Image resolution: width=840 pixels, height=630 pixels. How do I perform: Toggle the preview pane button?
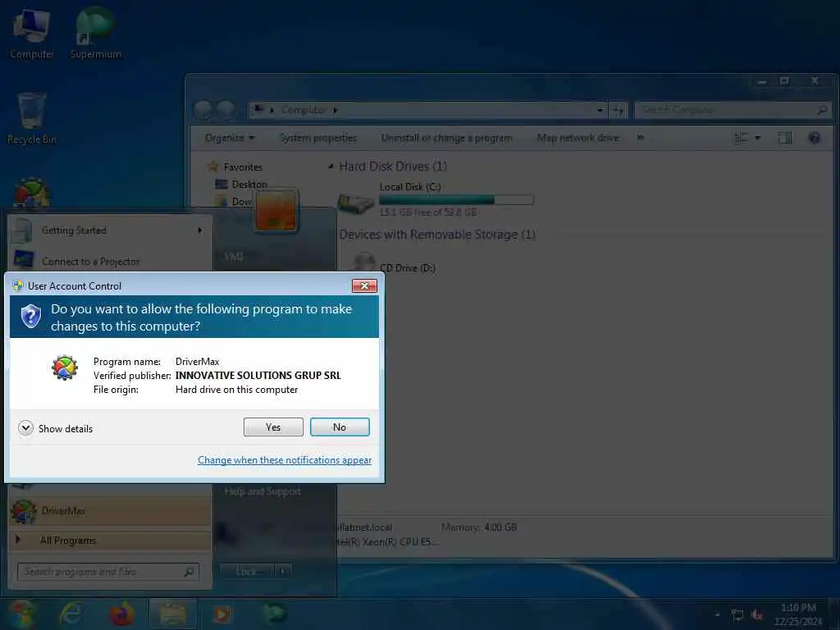pyautogui.click(x=785, y=138)
